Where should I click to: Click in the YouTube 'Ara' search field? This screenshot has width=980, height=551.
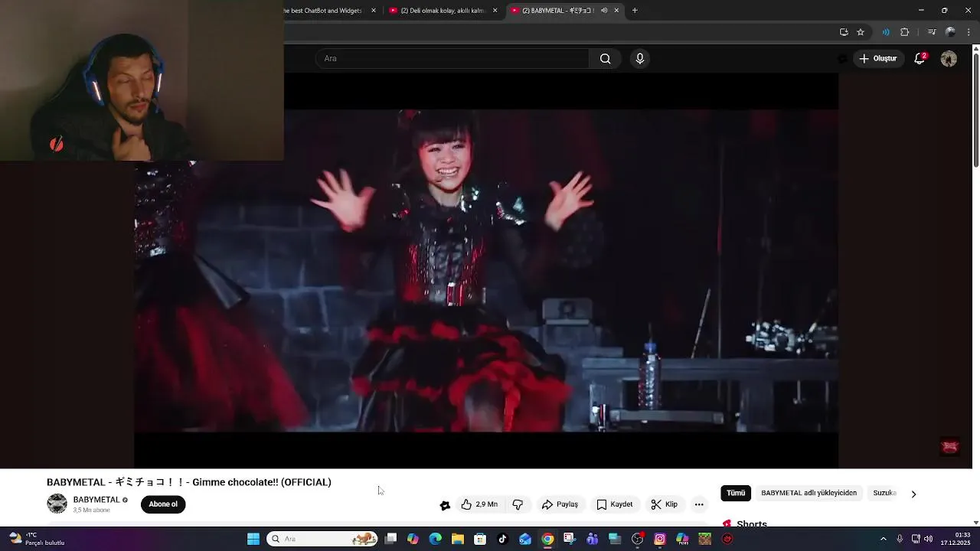click(452, 59)
